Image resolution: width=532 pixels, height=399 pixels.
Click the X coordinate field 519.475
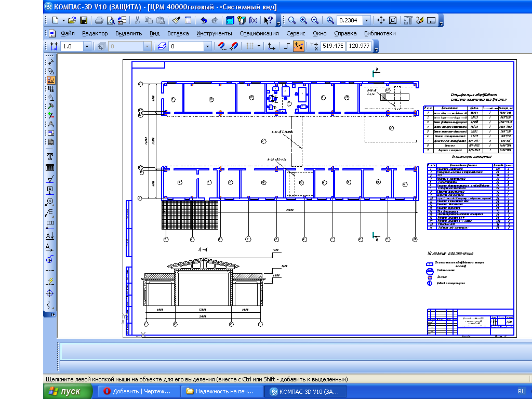[333, 46]
